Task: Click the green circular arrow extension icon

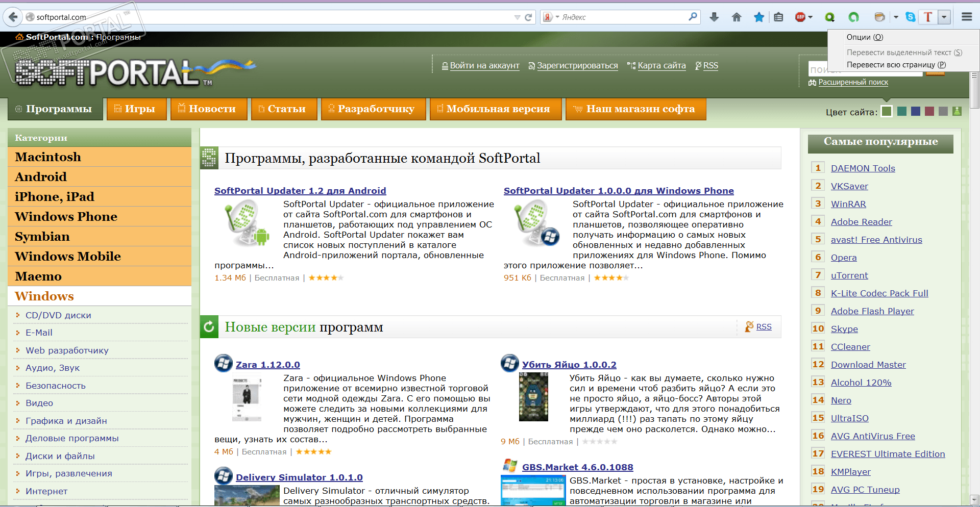Action: (x=853, y=17)
